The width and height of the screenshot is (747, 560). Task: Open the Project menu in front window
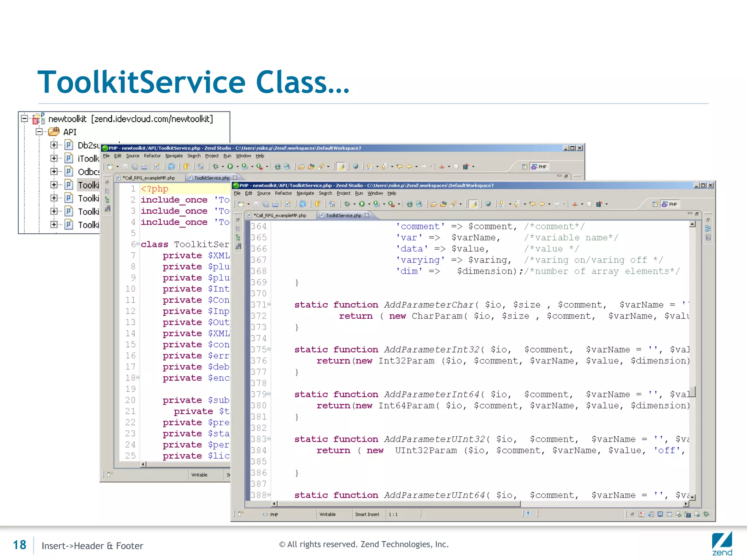pos(343,193)
